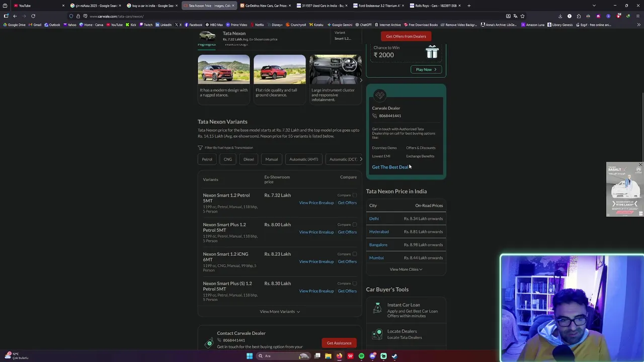Click the arrow to see more fuel filters

tap(361, 159)
